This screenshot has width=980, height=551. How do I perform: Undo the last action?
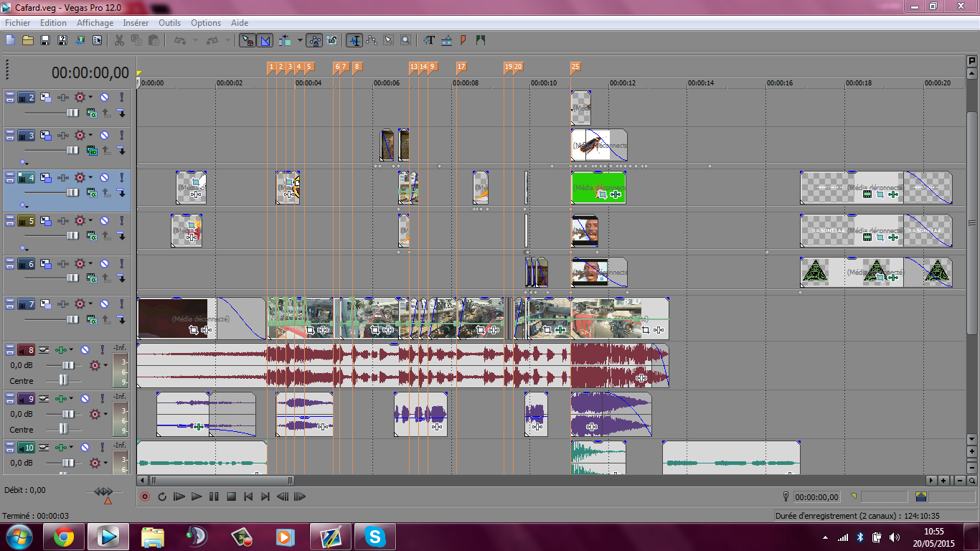point(180,40)
